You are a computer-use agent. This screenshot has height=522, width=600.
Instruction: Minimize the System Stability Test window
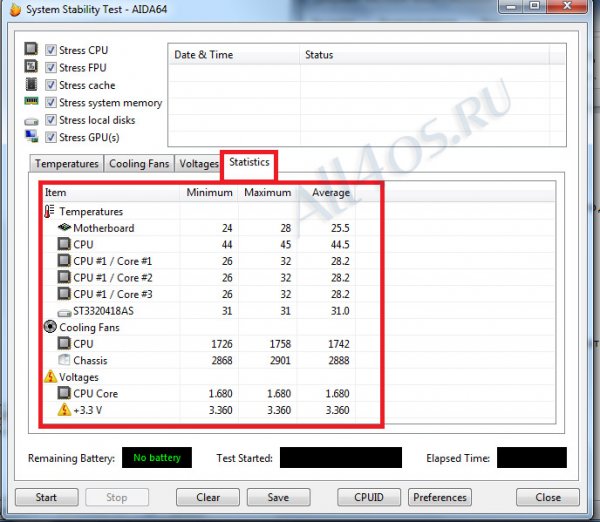point(511,6)
